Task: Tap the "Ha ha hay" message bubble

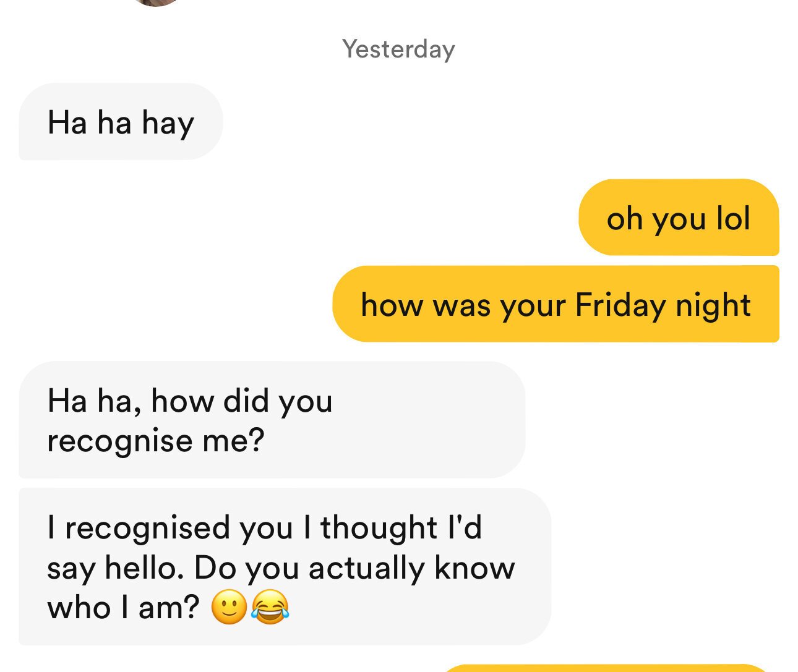Action: click(121, 122)
